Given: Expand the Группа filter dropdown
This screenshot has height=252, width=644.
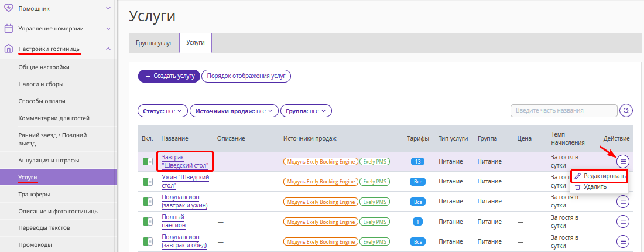Looking at the screenshot, I should (x=306, y=111).
